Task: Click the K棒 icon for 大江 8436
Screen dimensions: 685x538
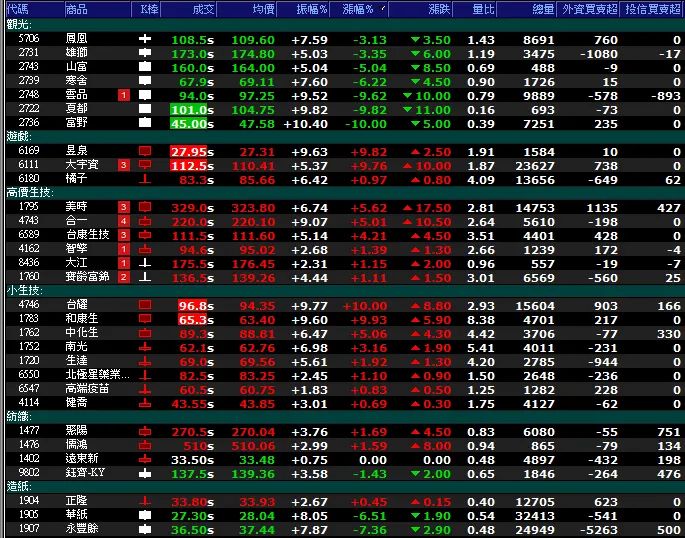Action: tap(145, 263)
